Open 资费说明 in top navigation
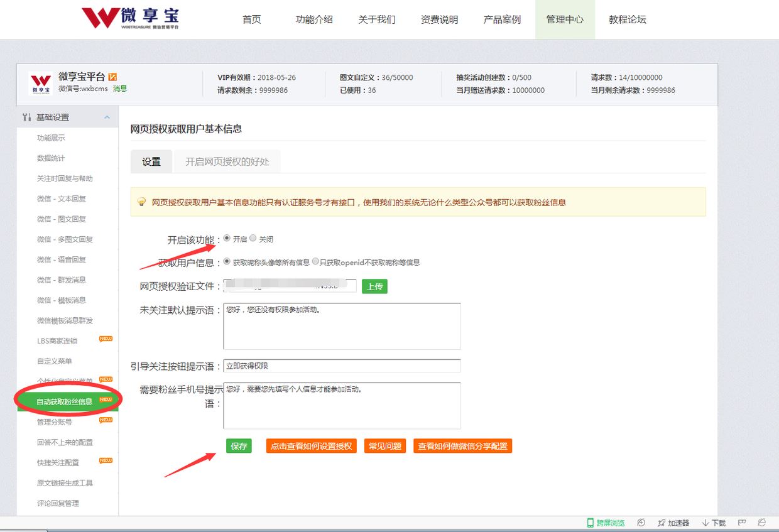This screenshot has width=779, height=532. (440, 19)
